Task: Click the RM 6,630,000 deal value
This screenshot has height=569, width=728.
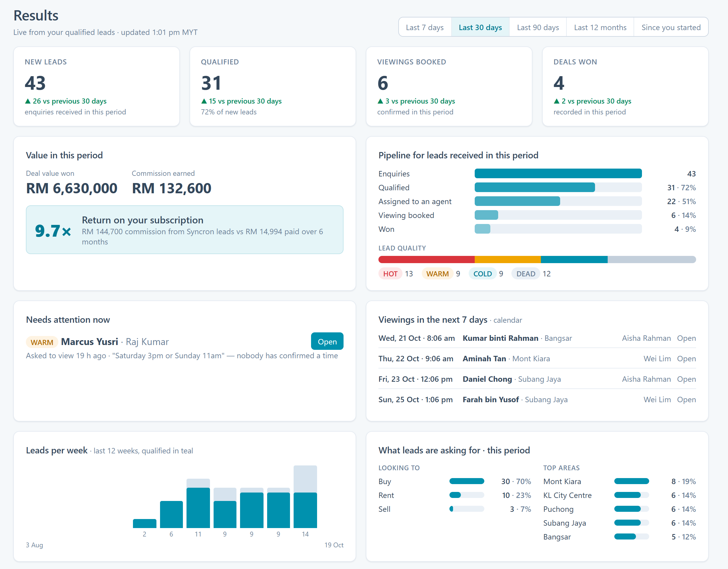Action: [72, 188]
